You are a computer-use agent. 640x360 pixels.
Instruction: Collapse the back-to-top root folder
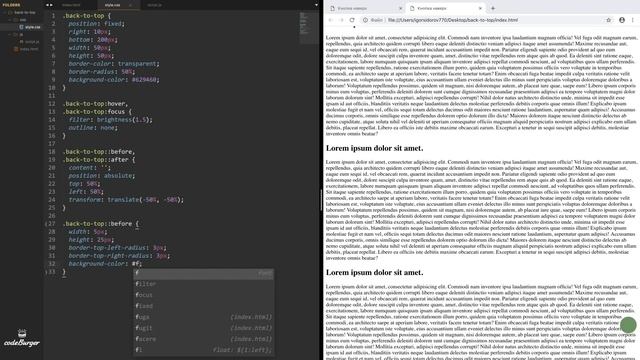click(x=5, y=13)
